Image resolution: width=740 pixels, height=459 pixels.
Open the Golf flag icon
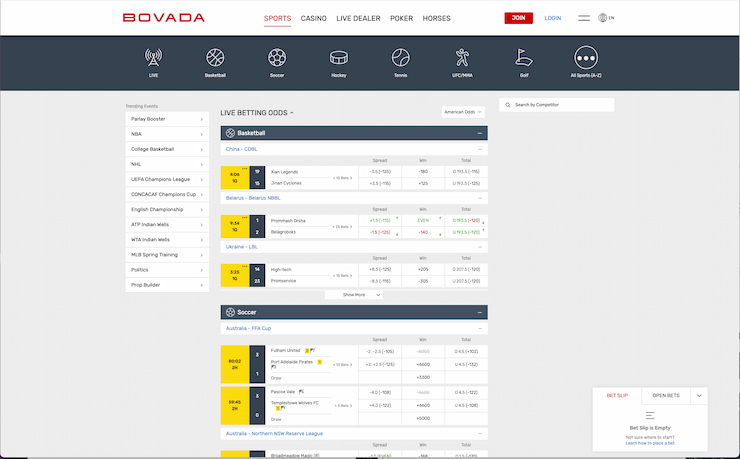[x=523, y=58]
